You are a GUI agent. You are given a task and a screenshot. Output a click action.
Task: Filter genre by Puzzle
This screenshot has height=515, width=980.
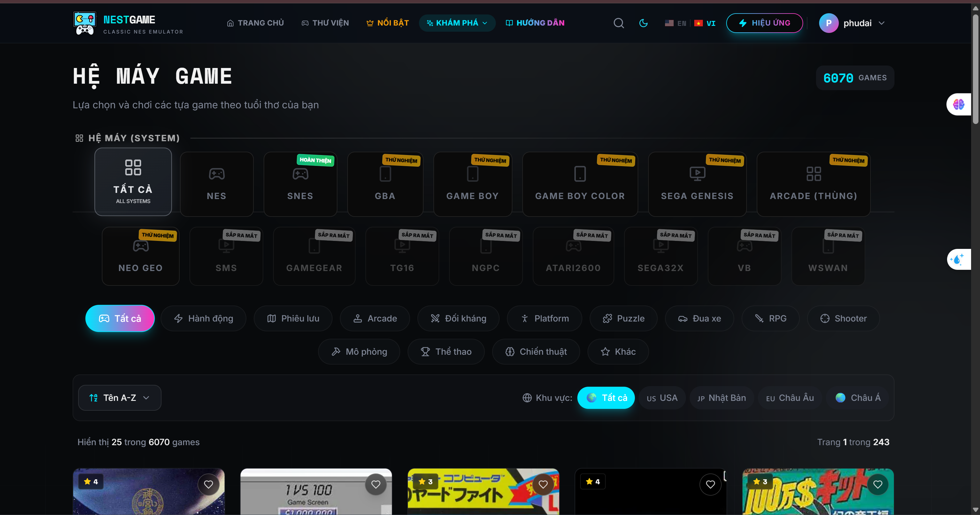coord(623,319)
